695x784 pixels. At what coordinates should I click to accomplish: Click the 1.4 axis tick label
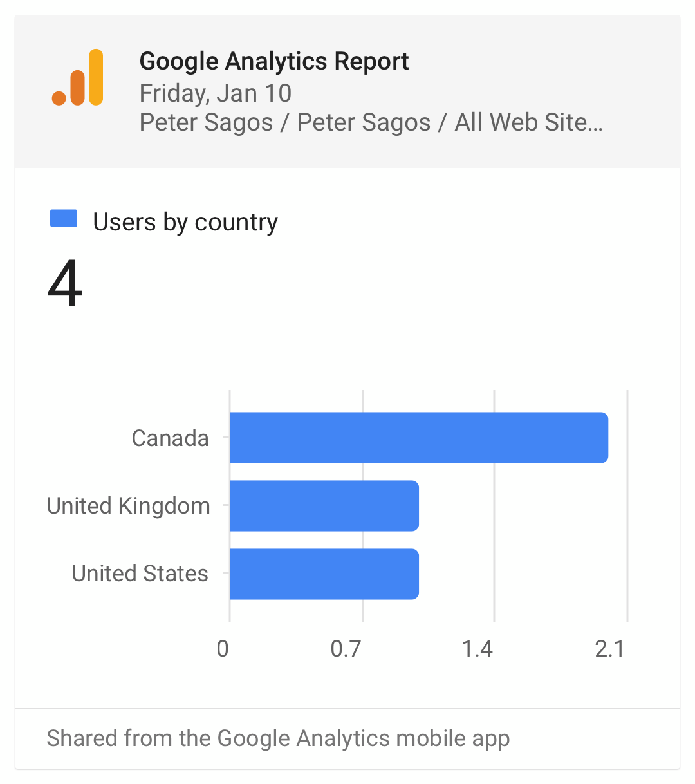coord(477,649)
